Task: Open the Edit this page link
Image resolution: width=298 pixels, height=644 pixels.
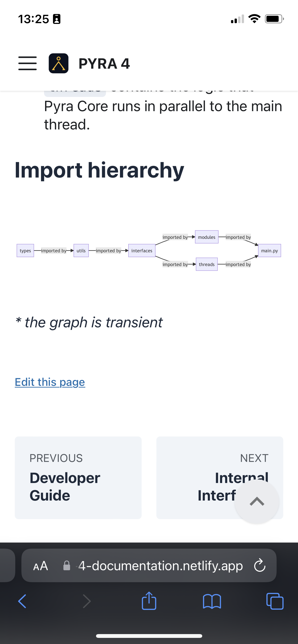Action: (50, 382)
